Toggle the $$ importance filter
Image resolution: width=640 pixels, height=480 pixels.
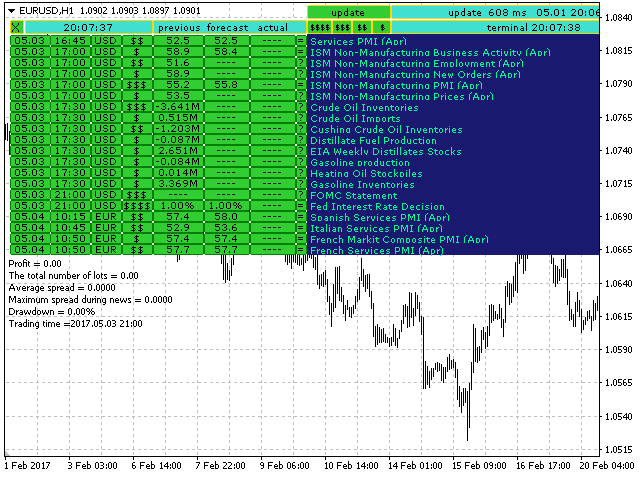tap(362, 27)
